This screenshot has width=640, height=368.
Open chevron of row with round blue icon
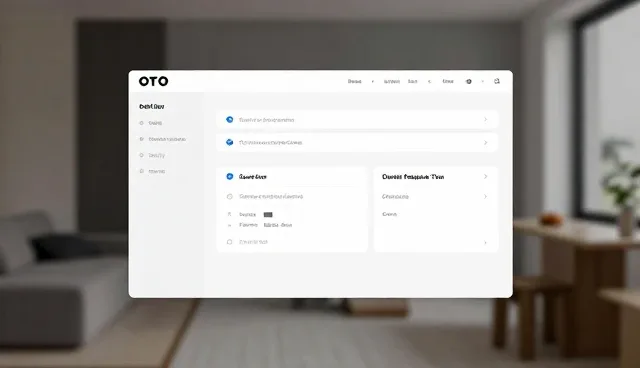(485, 120)
